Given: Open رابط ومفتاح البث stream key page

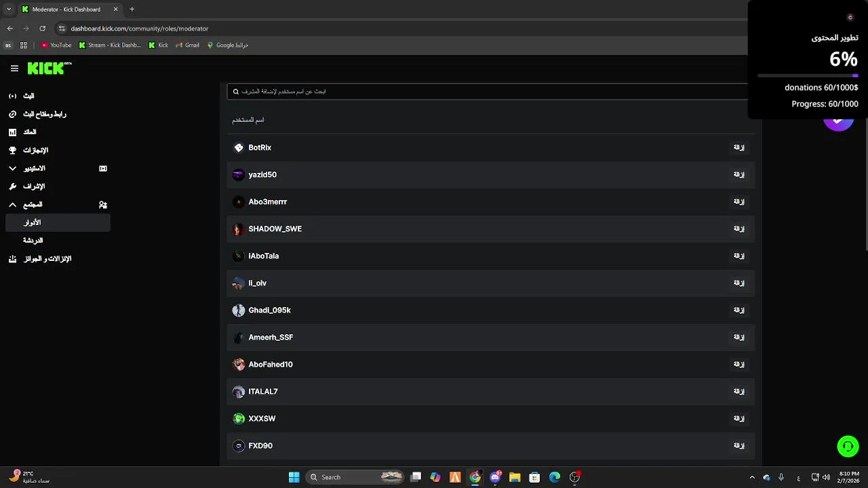Looking at the screenshot, I should [44, 114].
